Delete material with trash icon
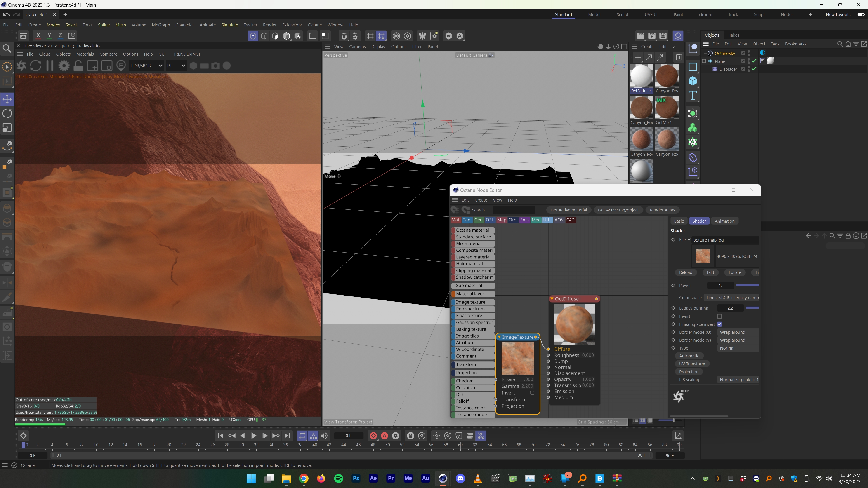Viewport: 868px width, 488px height. pyautogui.click(x=679, y=57)
